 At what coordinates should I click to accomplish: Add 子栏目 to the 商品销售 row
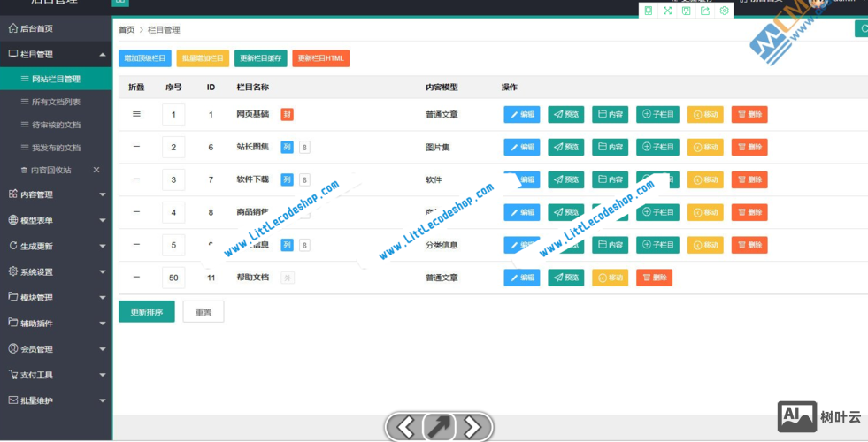(657, 212)
